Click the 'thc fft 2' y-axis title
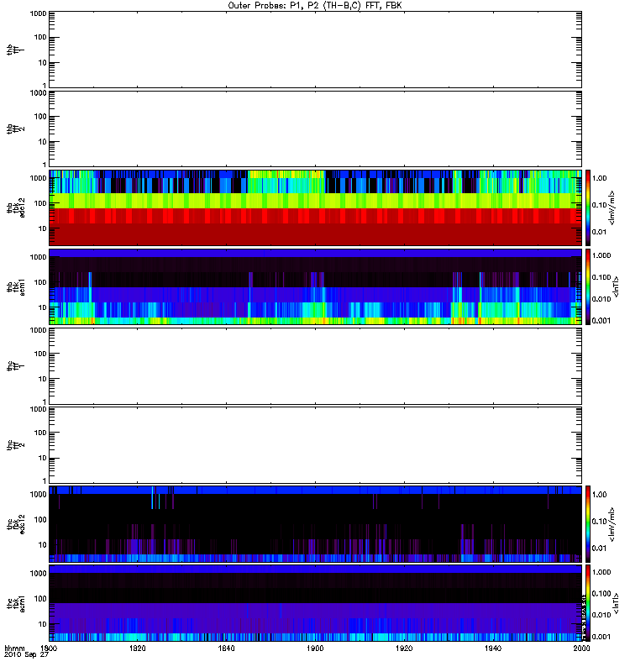The width and height of the screenshot is (630, 672). (x=15, y=445)
